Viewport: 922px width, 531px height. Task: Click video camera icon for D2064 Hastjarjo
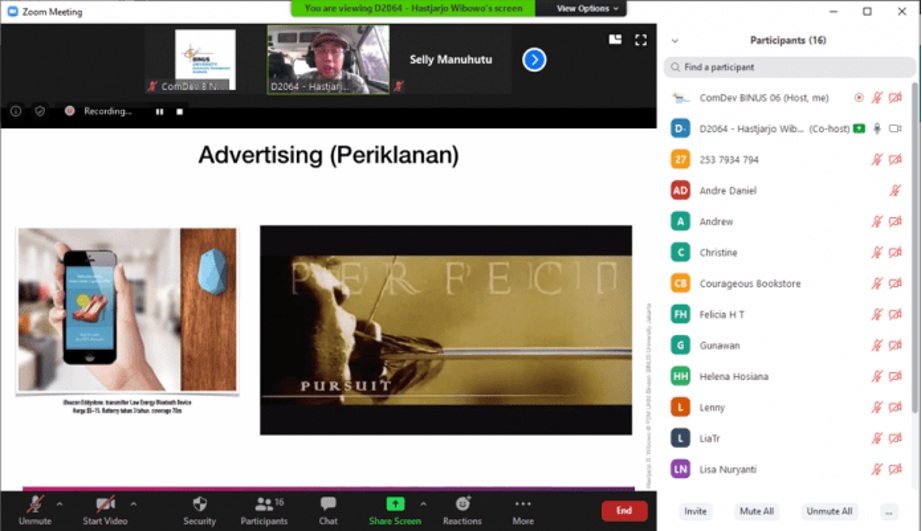click(895, 129)
